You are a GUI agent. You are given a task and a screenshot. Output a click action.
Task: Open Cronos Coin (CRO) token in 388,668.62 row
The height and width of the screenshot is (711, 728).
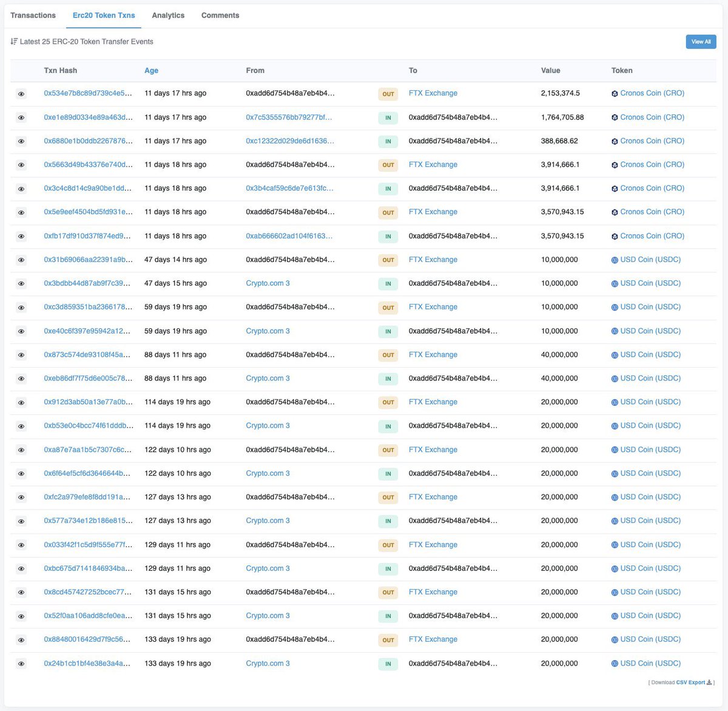(652, 141)
